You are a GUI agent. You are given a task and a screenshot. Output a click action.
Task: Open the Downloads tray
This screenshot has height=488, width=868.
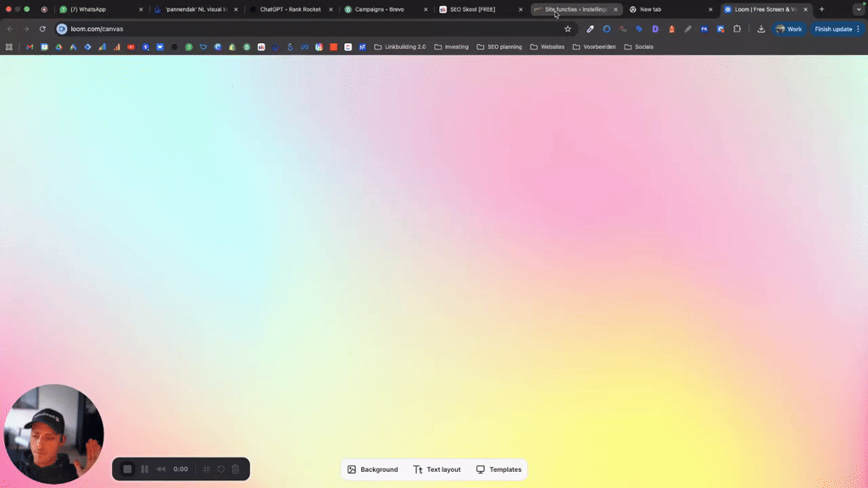(761, 29)
